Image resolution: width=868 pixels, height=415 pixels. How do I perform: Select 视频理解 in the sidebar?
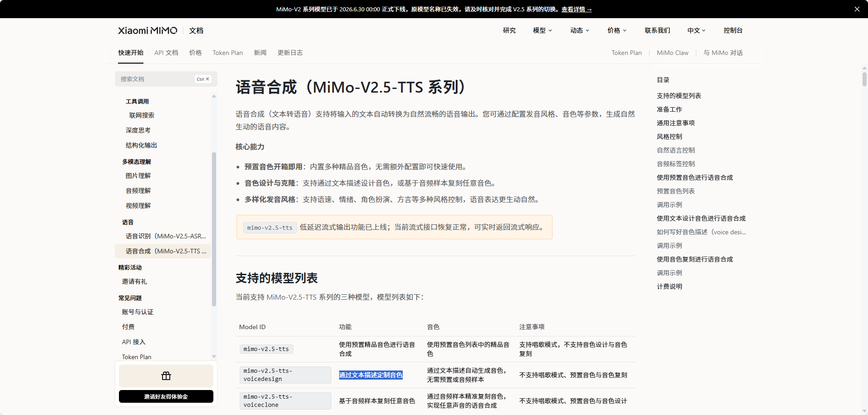[x=138, y=206]
